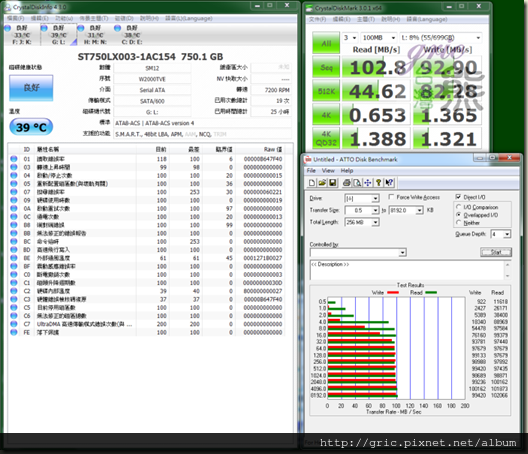Screen dimensions: 528x454
Task: Click the green 4K QD32 test button
Action: pyautogui.click(x=326, y=138)
